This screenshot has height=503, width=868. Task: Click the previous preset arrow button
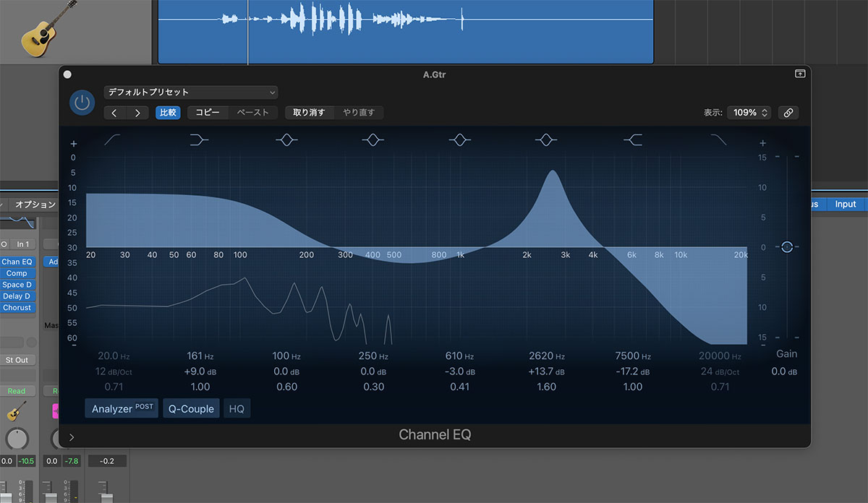tap(115, 113)
